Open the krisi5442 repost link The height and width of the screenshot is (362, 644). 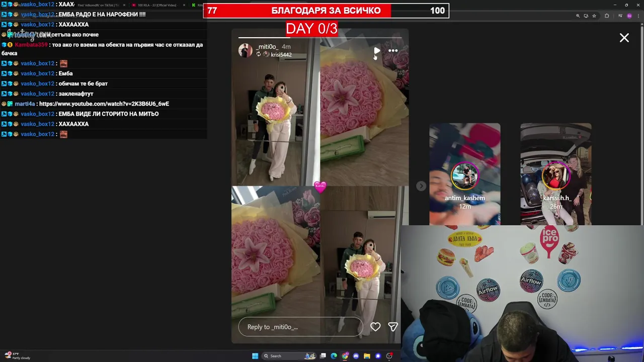click(281, 55)
